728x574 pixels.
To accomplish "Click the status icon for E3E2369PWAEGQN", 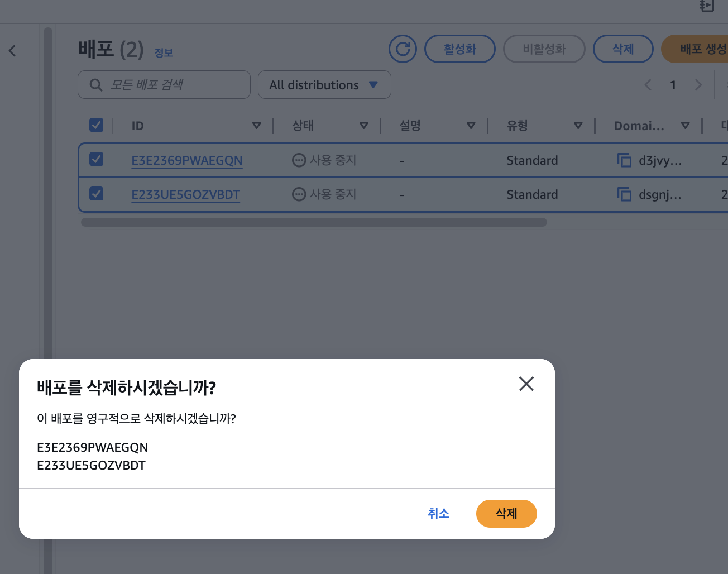I will 299,160.
